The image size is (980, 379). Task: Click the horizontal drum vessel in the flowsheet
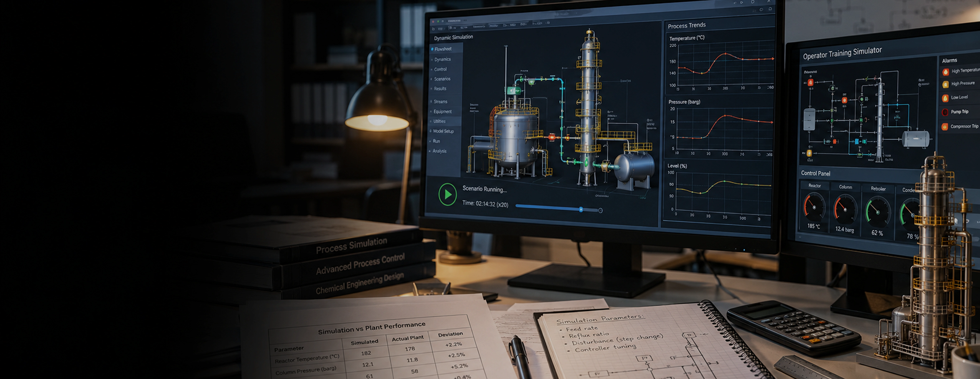(634, 168)
